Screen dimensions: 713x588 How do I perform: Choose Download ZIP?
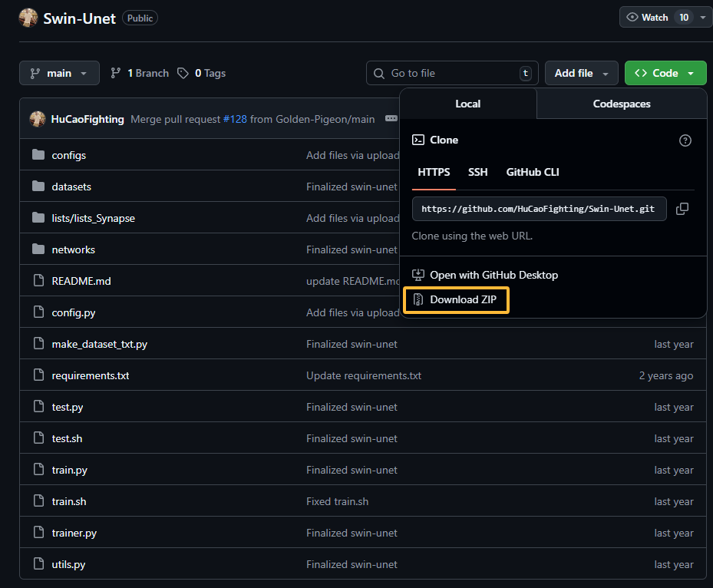click(456, 299)
